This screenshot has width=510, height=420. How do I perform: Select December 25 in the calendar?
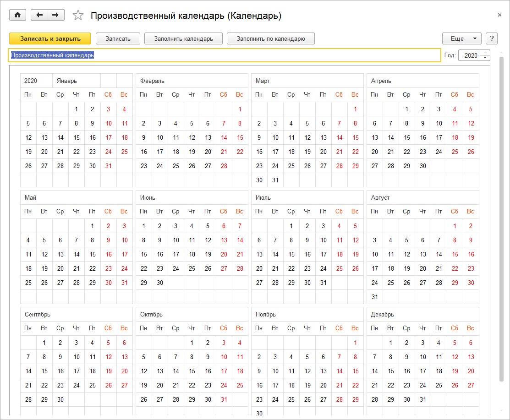[439, 385]
